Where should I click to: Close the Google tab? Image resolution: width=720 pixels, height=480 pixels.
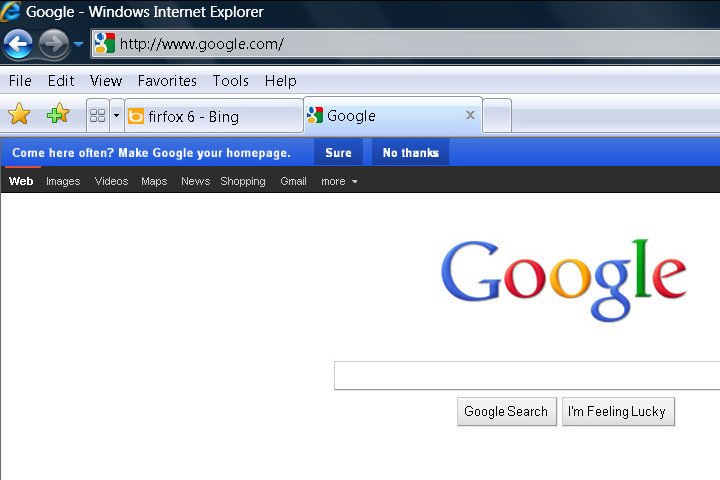(470, 115)
